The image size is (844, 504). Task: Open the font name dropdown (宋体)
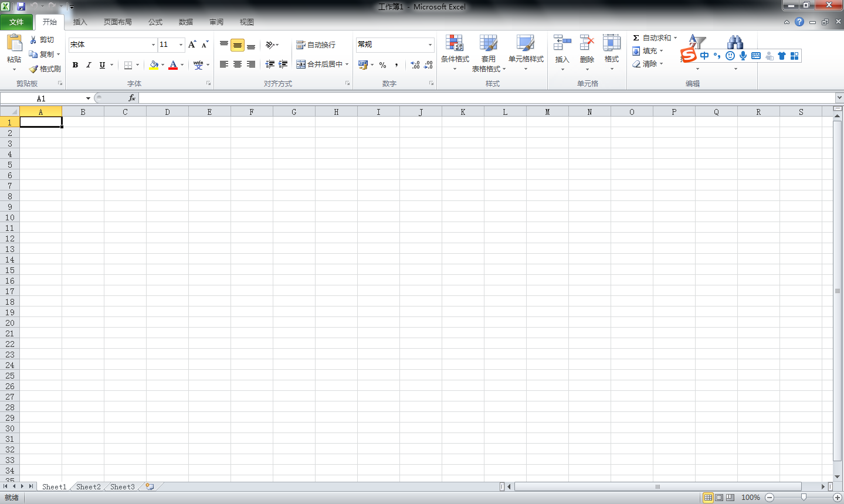click(x=153, y=45)
